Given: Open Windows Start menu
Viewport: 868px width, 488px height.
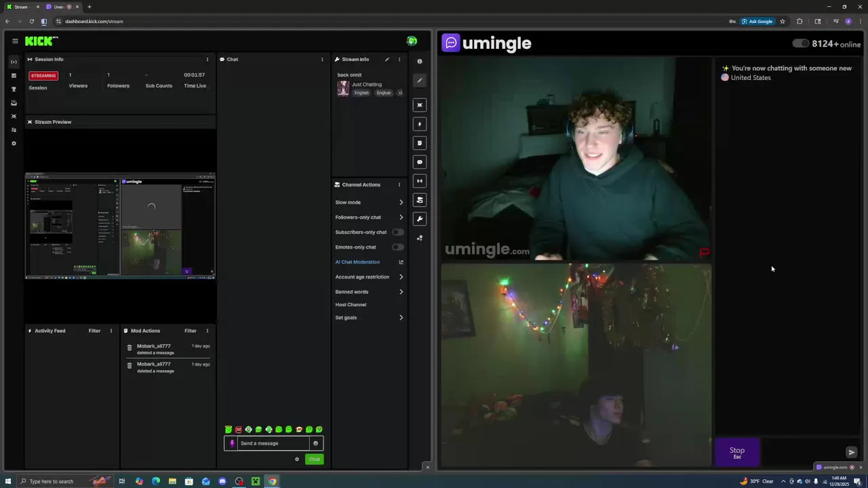Looking at the screenshot, I should point(8,481).
